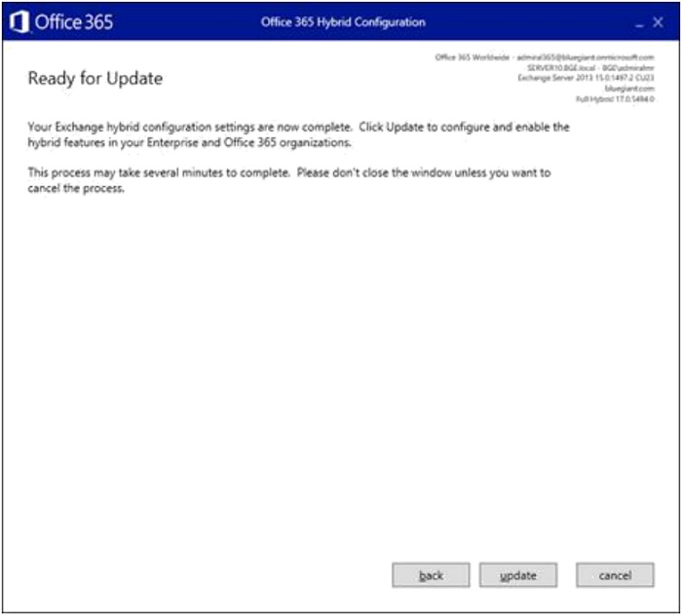Click the blue title bar empty area
682x616 pixels.
(522, 21)
